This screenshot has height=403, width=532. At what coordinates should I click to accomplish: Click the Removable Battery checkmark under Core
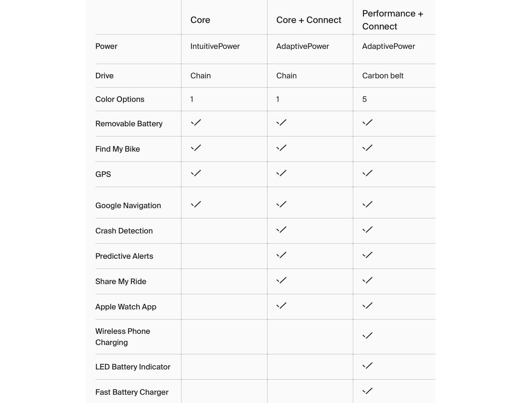pos(196,122)
